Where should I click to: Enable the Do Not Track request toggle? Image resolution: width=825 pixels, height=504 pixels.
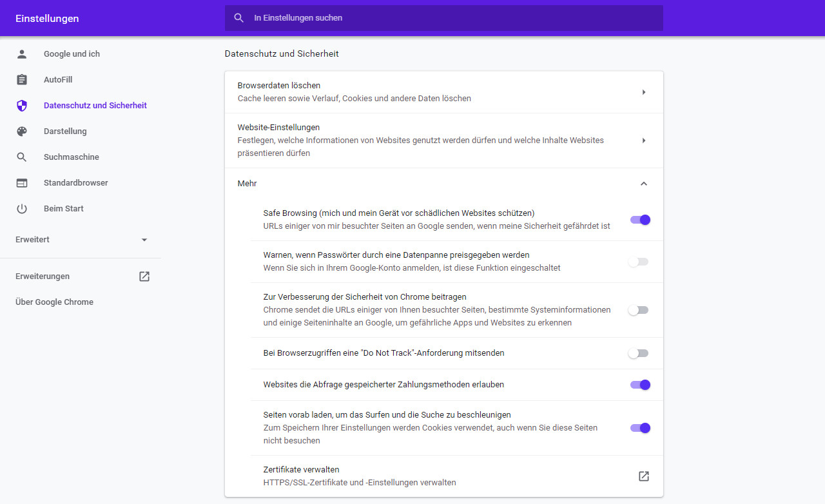638,353
